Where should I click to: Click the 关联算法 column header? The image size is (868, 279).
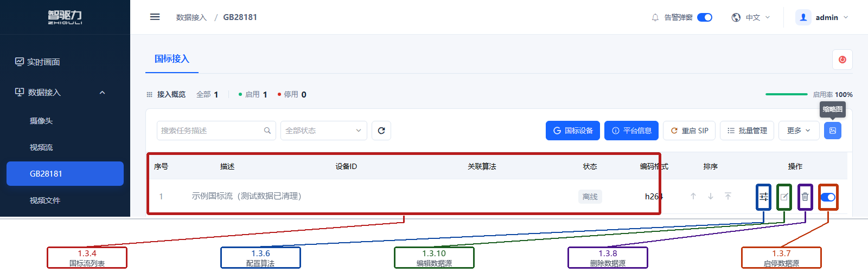click(482, 166)
